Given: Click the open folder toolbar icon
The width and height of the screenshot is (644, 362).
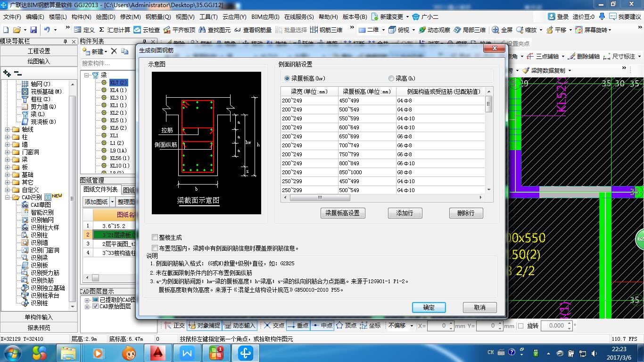Looking at the screenshot, I should [17, 30].
